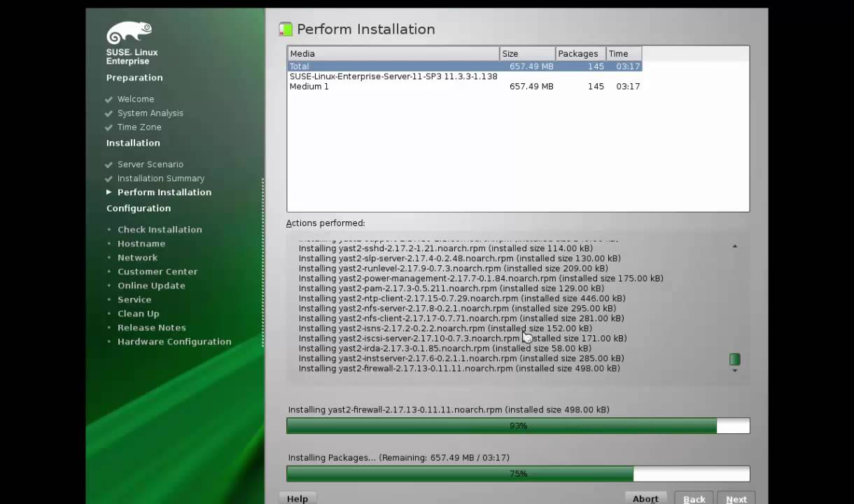The width and height of the screenshot is (854, 504).
Task: Open Help
Action: (297, 498)
